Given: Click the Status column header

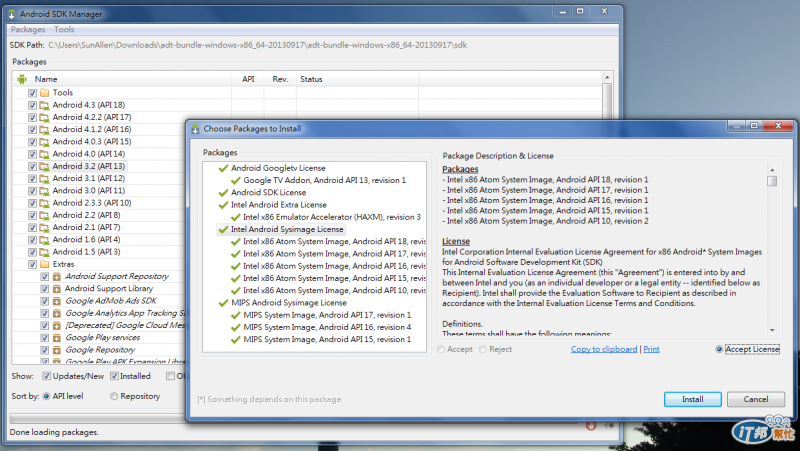Looking at the screenshot, I should (357, 79).
